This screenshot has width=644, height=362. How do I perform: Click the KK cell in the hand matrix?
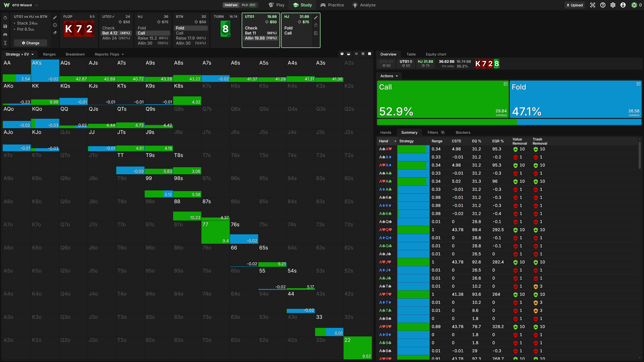pyautogui.click(x=45, y=94)
